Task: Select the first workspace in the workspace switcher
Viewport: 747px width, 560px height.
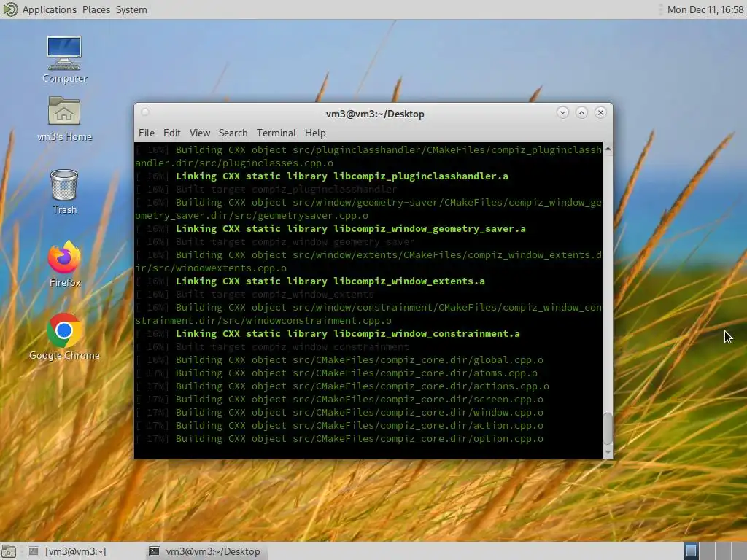Action: [x=691, y=551]
